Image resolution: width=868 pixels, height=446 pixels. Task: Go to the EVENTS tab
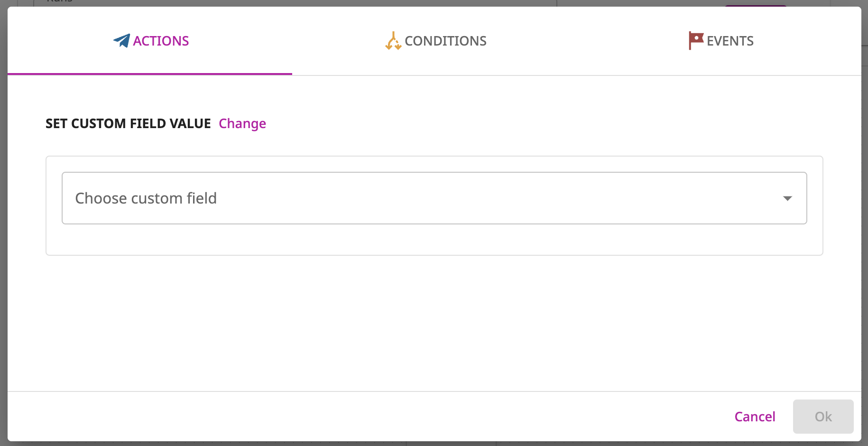pyautogui.click(x=730, y=41)
